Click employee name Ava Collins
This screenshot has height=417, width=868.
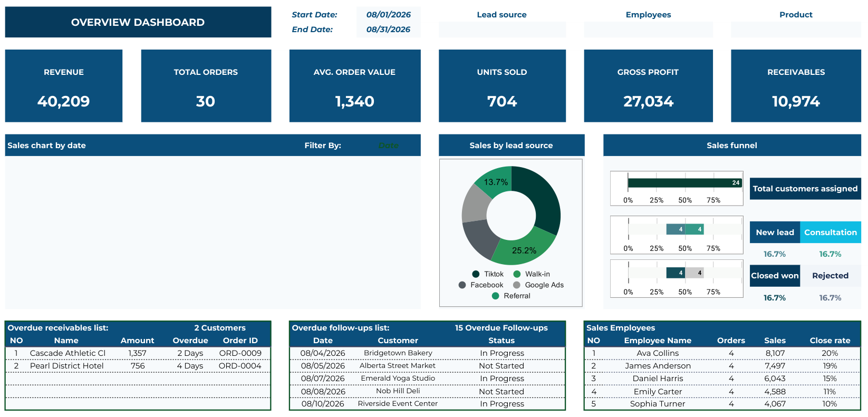[658, 353]
